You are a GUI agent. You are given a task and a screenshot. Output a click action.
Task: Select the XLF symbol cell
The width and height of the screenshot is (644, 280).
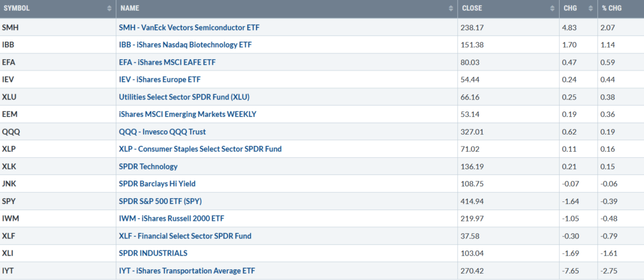[x=58, y=235]
